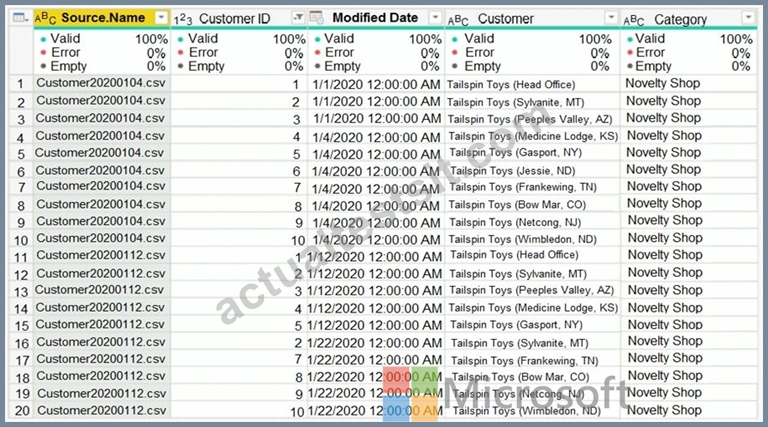Image resolution: width=768 pixels, height=427 pixels.
Task: Select the Modified Date column header
Action: pos(376,18)
